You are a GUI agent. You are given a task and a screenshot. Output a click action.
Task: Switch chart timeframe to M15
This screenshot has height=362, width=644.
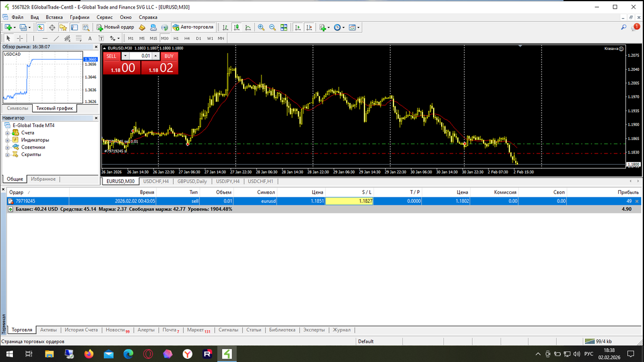153,38
